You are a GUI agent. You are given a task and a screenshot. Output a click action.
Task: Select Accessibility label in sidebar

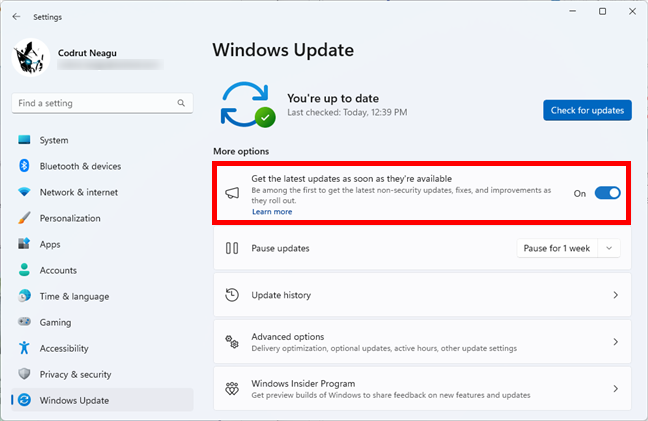(x=64, y=348)
